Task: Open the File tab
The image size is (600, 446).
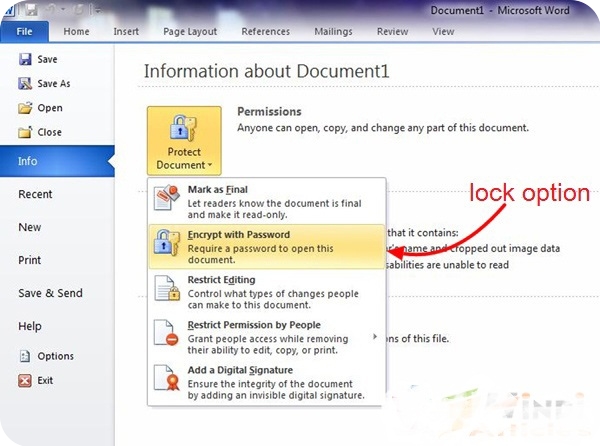Action: pyautogui.click(x=24, y=32)
